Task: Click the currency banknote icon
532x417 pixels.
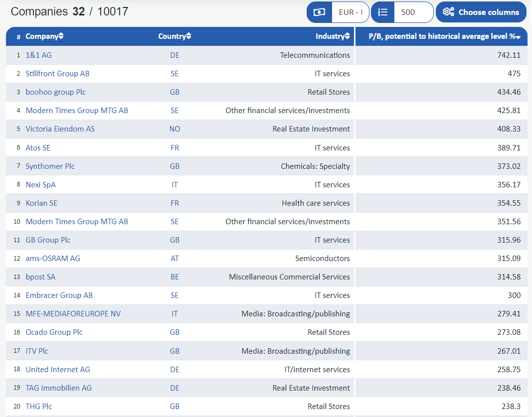Action: (319, 12)
